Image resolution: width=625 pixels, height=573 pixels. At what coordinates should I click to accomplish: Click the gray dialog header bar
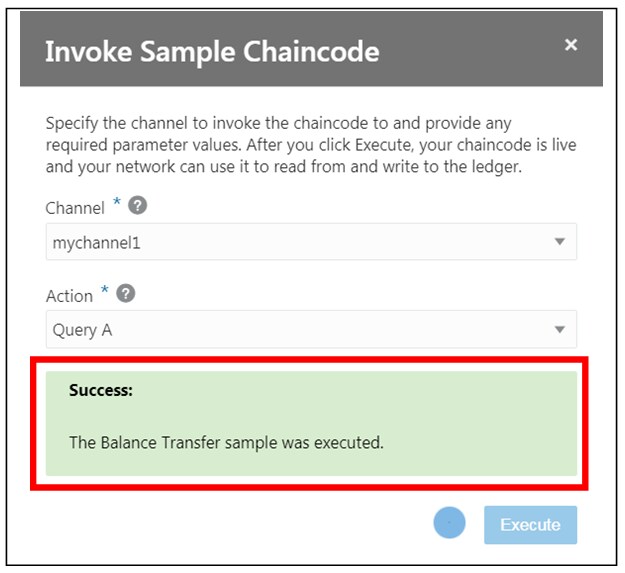[470, 50]
